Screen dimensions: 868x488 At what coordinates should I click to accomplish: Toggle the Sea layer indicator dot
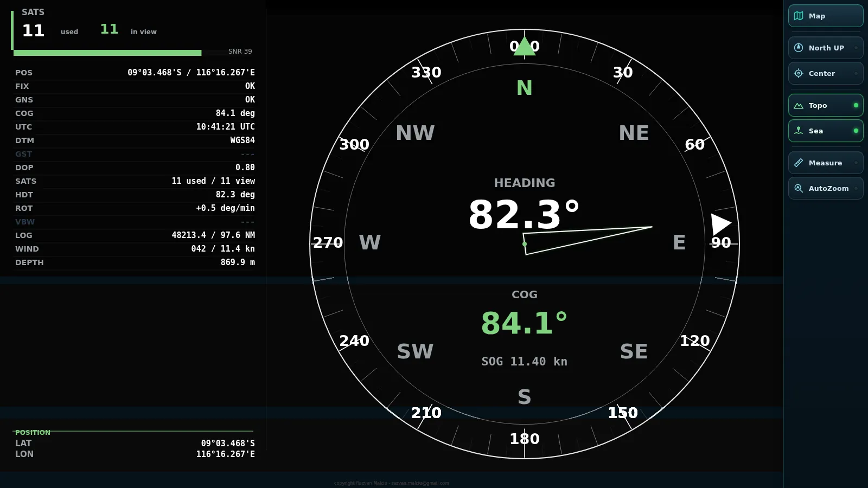(856, 131)
